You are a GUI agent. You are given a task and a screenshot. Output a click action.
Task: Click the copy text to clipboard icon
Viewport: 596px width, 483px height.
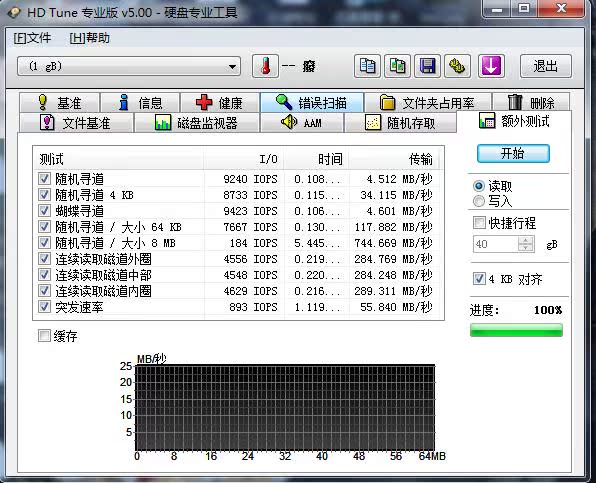click(x=367, y=66)
